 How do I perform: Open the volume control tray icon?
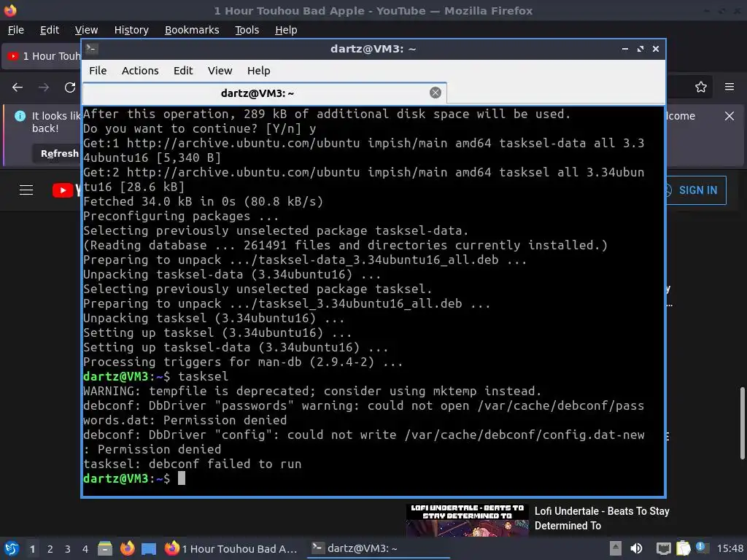pos(636,548)
